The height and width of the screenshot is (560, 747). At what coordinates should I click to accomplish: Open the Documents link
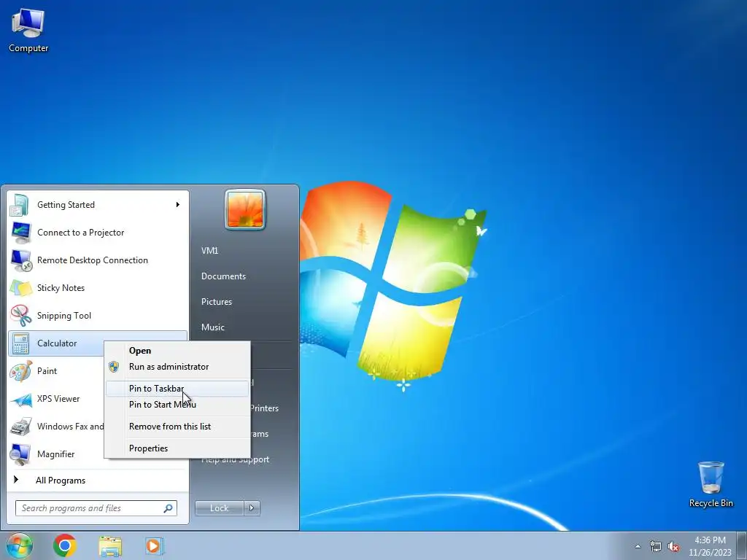tap(223, 276)
